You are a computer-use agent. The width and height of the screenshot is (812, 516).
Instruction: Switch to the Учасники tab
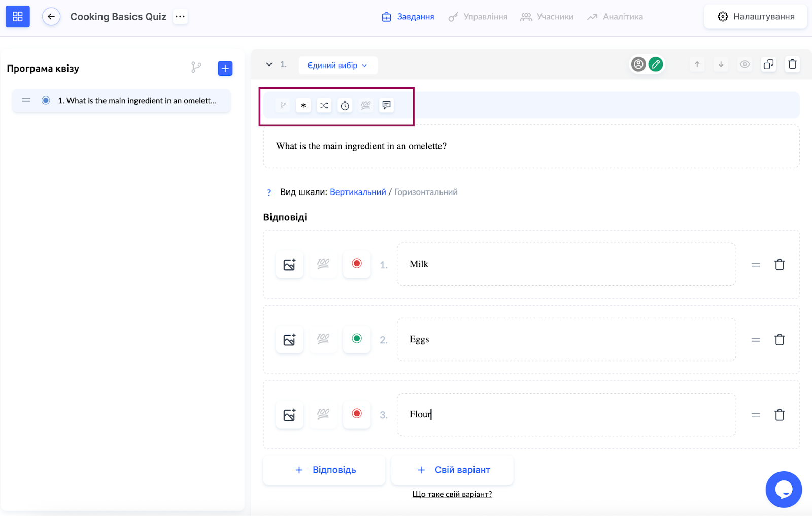(547, 17)
